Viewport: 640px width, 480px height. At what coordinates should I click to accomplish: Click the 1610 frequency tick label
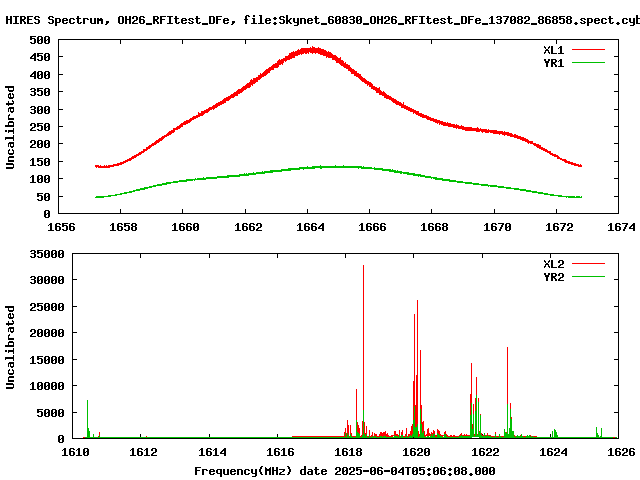tap(75, 452)
